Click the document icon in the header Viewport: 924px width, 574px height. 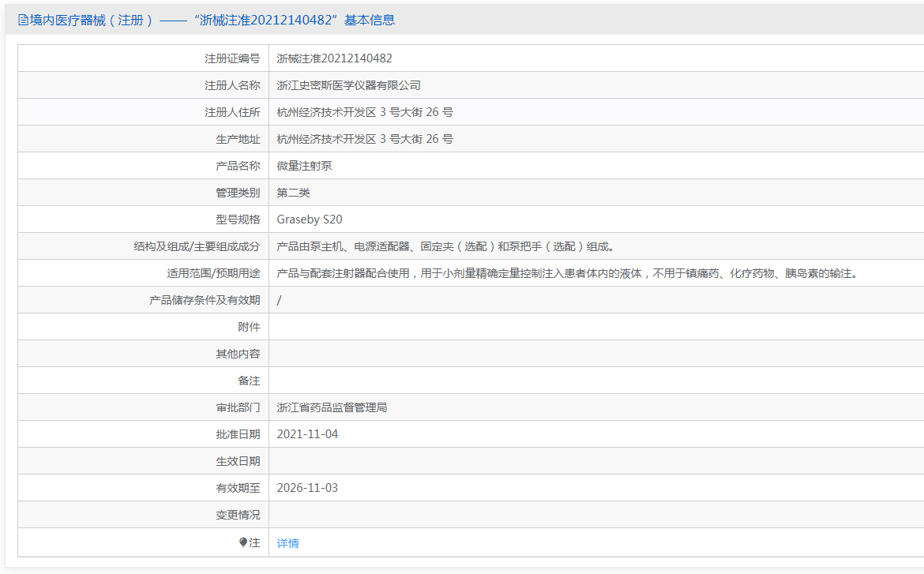pos(23,21)
